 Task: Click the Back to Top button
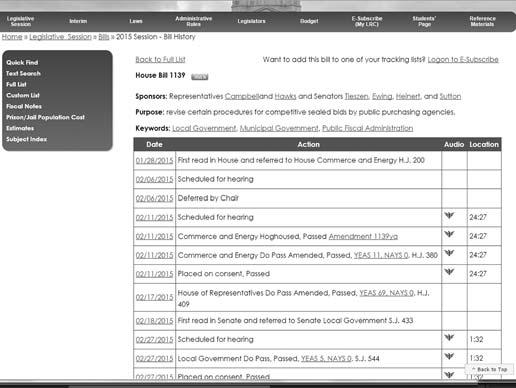489,369
